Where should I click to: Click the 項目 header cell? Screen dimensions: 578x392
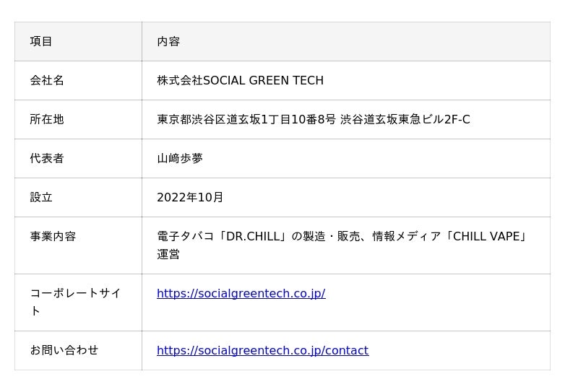78,41
